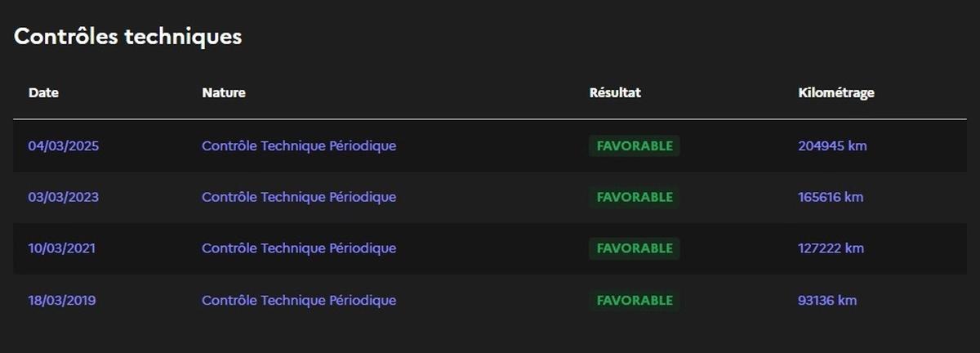Select the 04/03/2025 date entry

pyautogui.click(x=64, y=146)
